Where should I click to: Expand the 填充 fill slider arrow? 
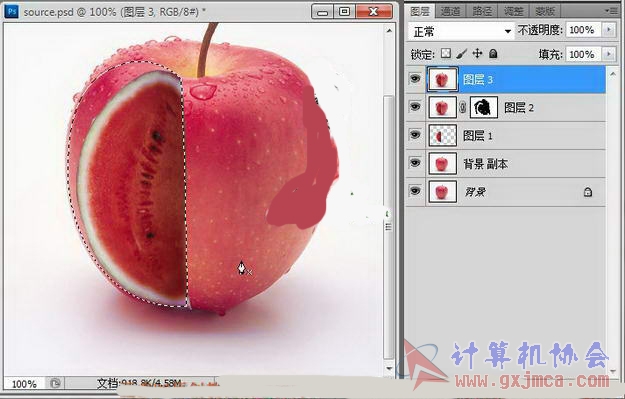pyautogui.click(x=609, y=54)
